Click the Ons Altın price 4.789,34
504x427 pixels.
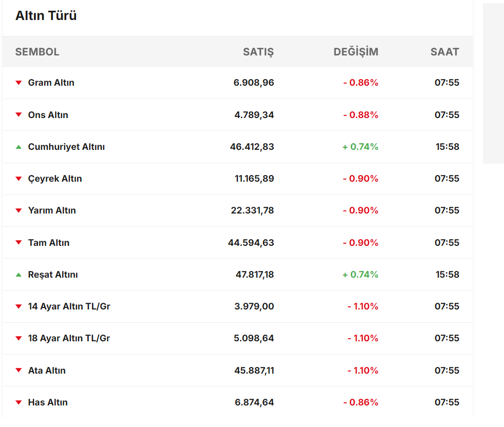tap(254, 115)
